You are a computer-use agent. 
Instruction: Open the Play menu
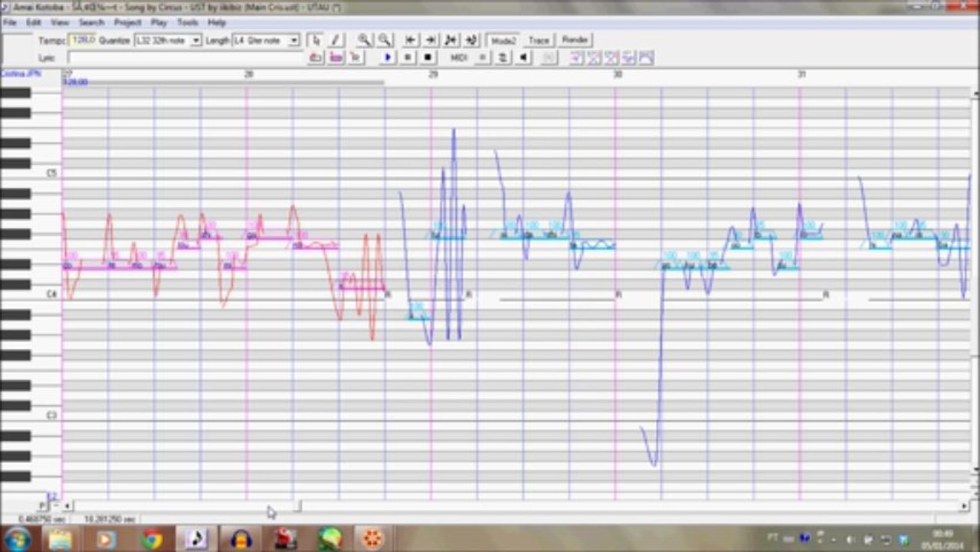tap(159, 23)
